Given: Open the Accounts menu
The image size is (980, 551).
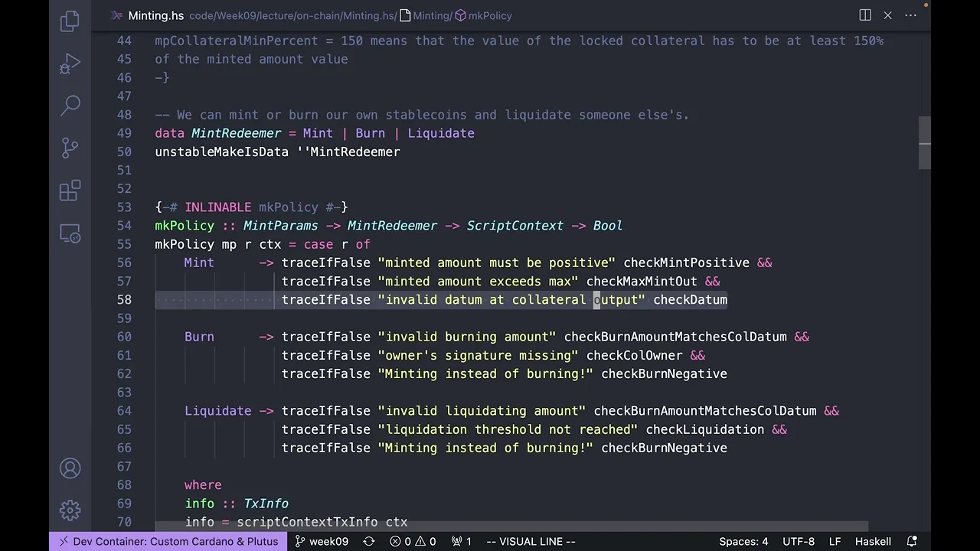Looking at the screenshot, I should tap(70, 468).
